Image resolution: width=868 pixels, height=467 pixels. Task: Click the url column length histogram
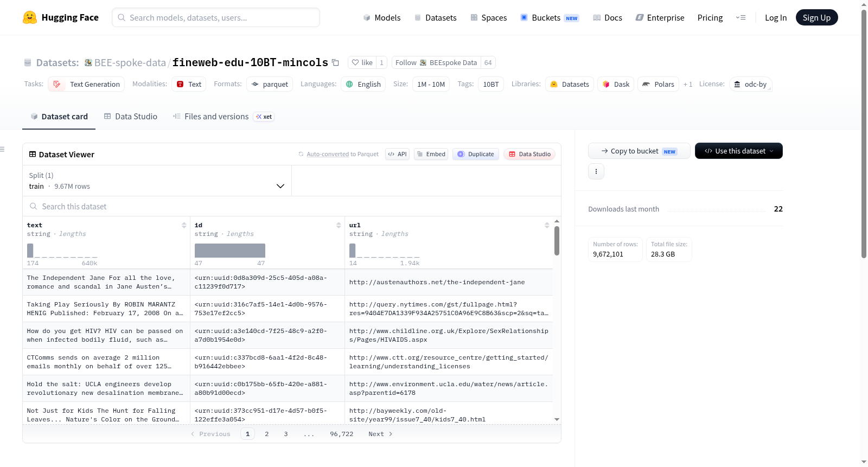click(x=385, y=251)
